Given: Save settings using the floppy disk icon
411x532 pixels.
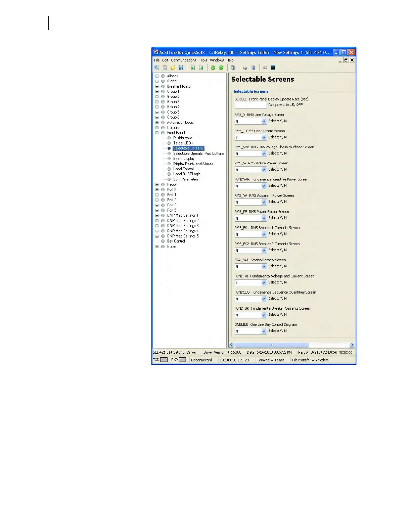Looking at the screenshot, I should (x=181, y=68).
